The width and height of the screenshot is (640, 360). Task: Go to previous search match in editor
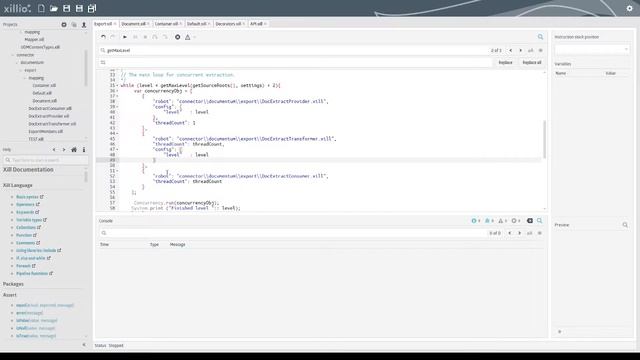pos(510,50)
